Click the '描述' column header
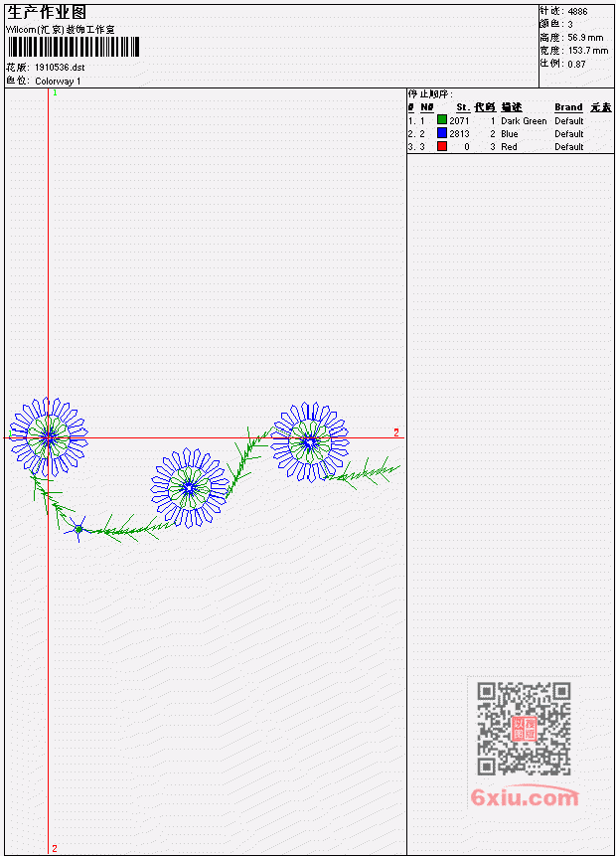616x856 pixels. pos(512,107)
